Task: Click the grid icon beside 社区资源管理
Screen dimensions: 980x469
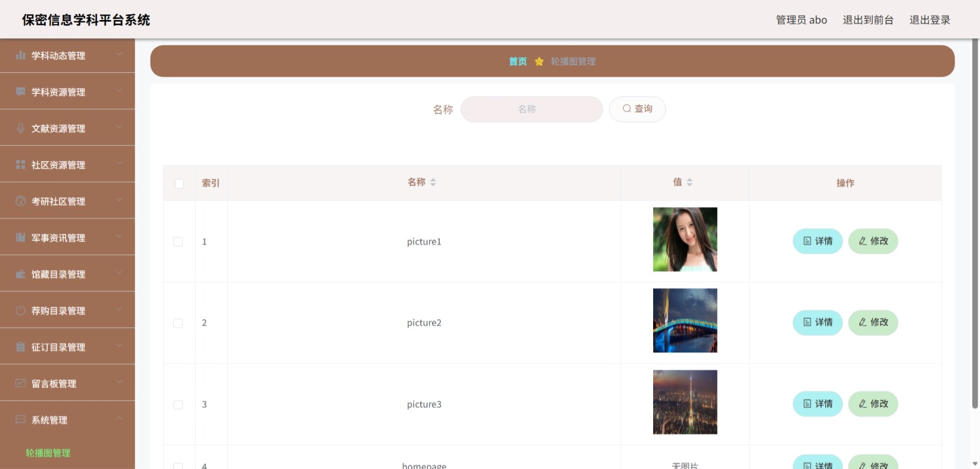Action: click(x=21, y=164)
